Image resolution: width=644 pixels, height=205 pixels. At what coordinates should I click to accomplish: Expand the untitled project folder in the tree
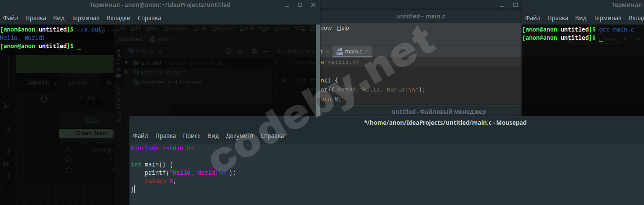pyautogui.click(x=127, y=63)
